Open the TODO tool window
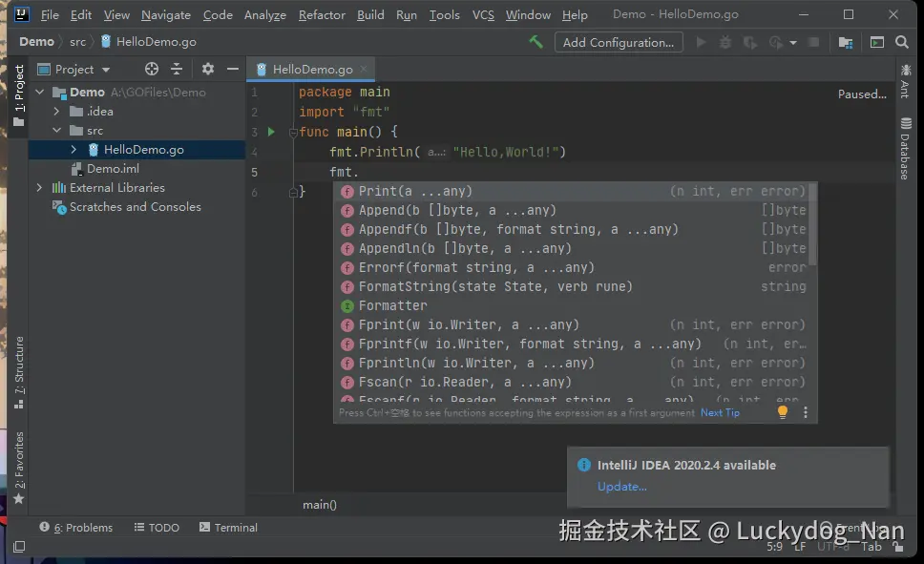 (157, 527)
